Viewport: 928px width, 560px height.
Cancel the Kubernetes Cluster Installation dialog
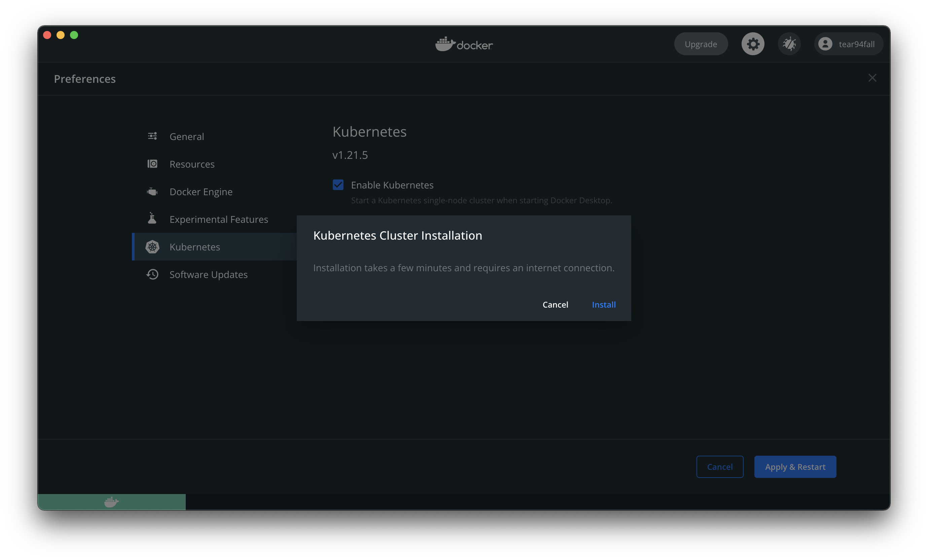coord(555,305)
